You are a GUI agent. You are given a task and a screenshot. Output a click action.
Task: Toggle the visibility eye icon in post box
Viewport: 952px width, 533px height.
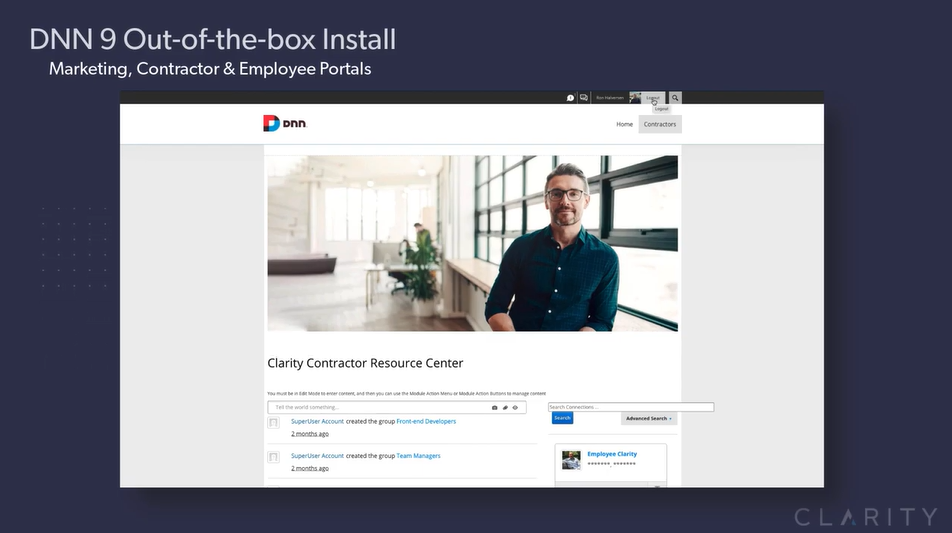(515, 408)
